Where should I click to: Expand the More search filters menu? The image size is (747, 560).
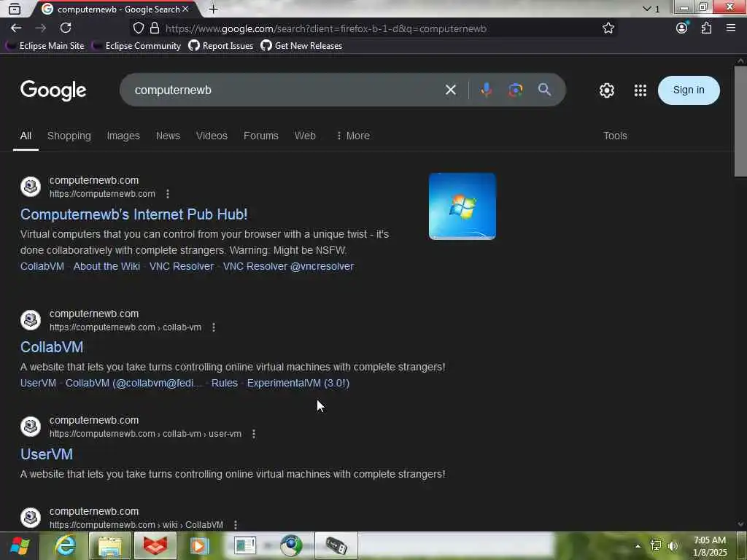pos(352,136)
